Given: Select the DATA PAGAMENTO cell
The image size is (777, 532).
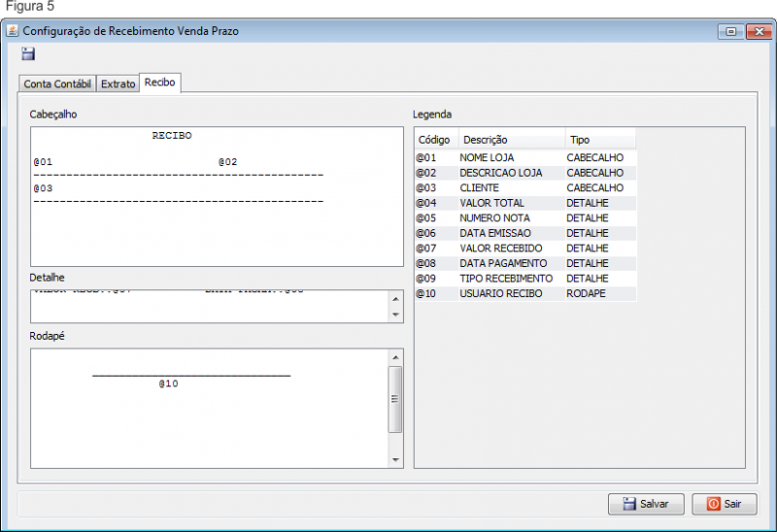Looking at the screenshot, I should coord(512,263).
